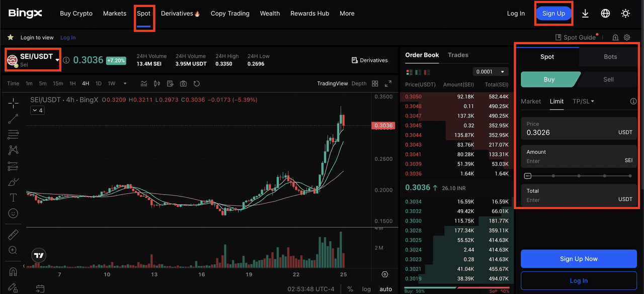This screenshot has width=644, height=294.
Task: Open the Spot Guide link
Action: (x=576, y=37)
